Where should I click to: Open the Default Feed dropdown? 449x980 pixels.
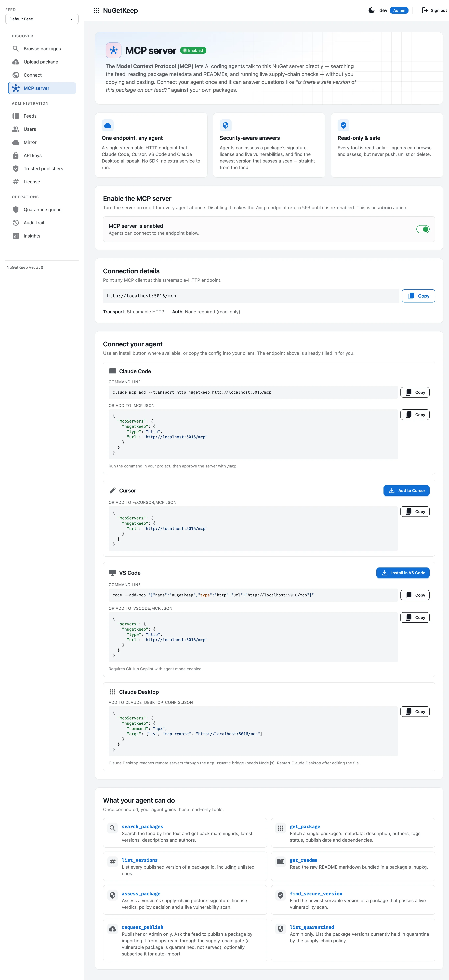coord(42,19)
